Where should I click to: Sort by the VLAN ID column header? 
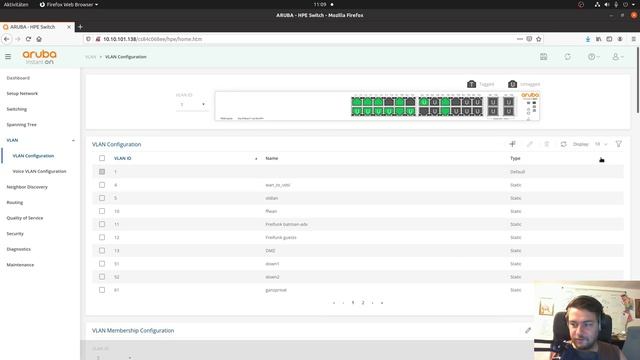[x=122, y=158]
